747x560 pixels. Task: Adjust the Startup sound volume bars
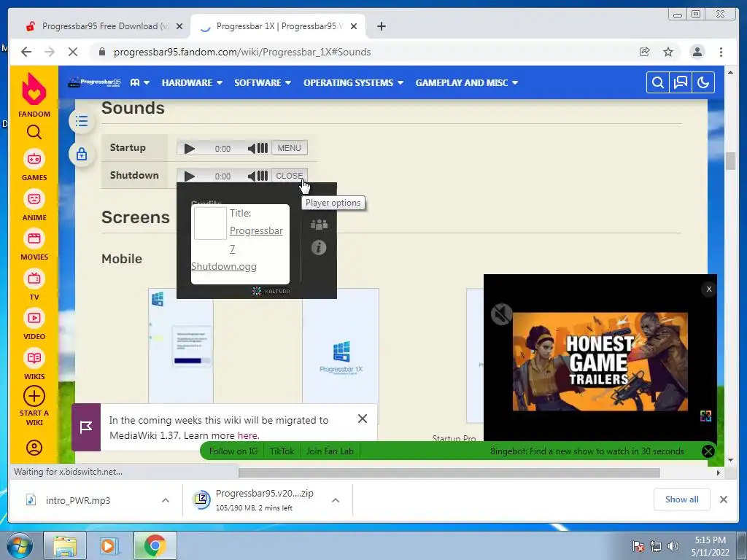(x=263, y=149)
